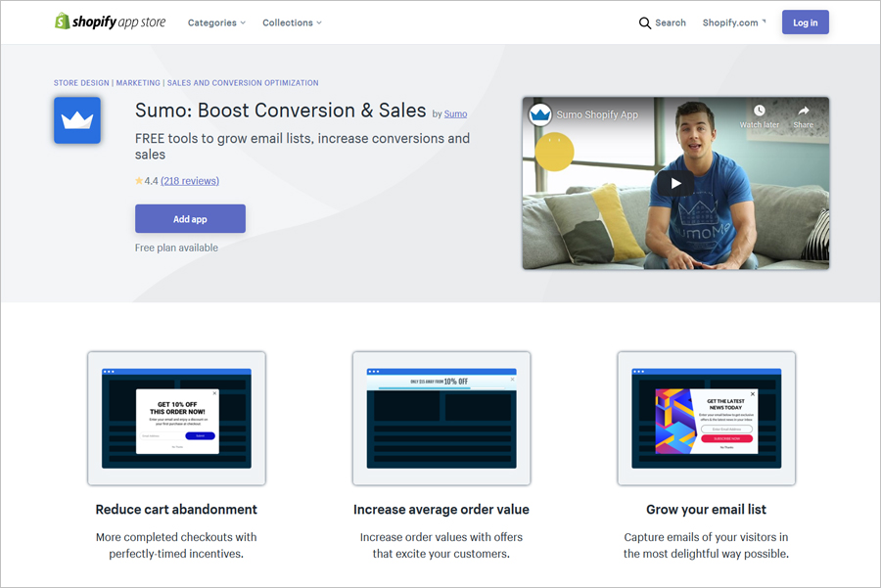Viewport: 881px width, 588px height.
Task: Open the Reduce cart abandonment screenshot
Action: tap(176, 419)
